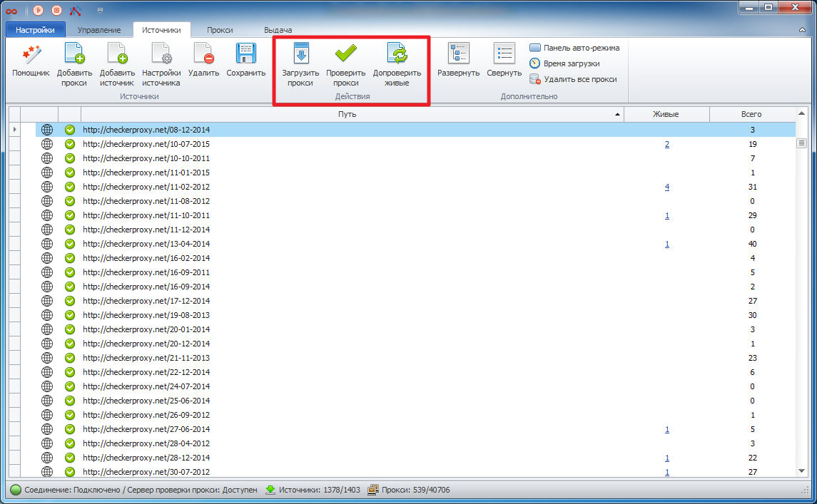Image resolution: width=817 pixels, height=504 pixels.
Task: Click live count link 1 for 13-04-2014
Action: [x=667, y=245]
